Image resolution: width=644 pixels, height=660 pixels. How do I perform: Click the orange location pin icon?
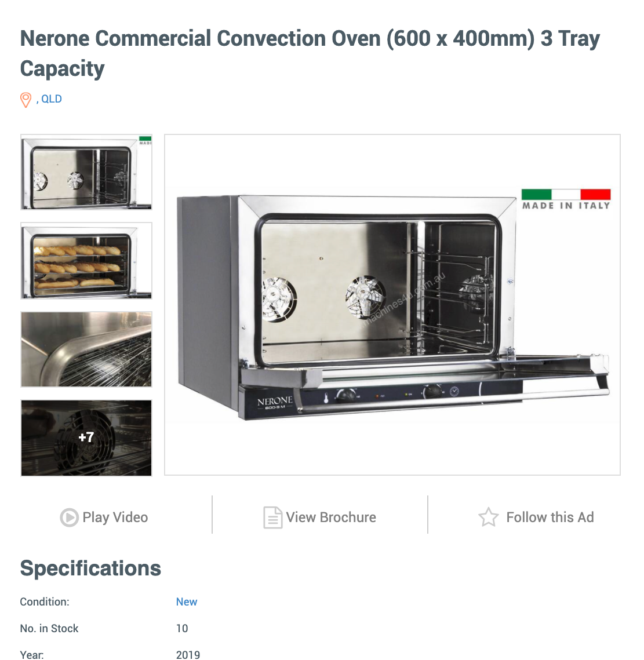26,100
